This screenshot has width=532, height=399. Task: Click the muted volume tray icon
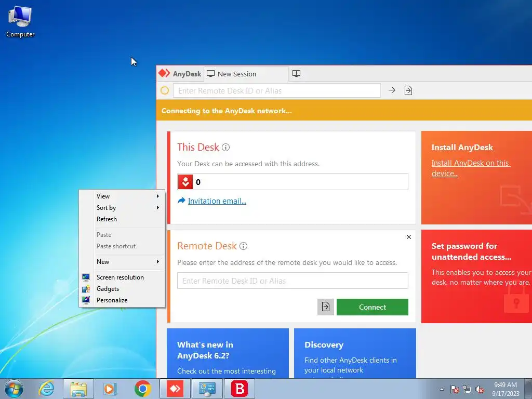coord(480,389)
